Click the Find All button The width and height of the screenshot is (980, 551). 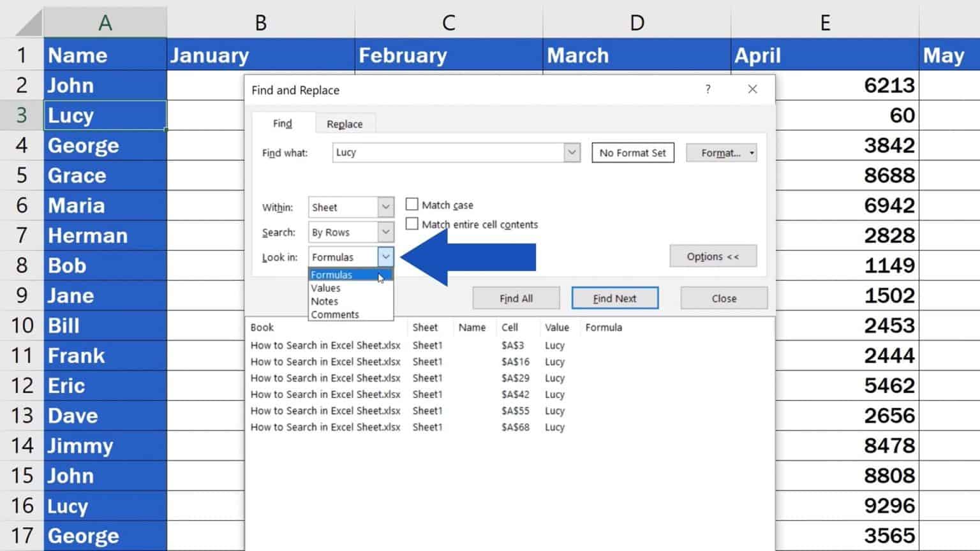tap(516, 298)
